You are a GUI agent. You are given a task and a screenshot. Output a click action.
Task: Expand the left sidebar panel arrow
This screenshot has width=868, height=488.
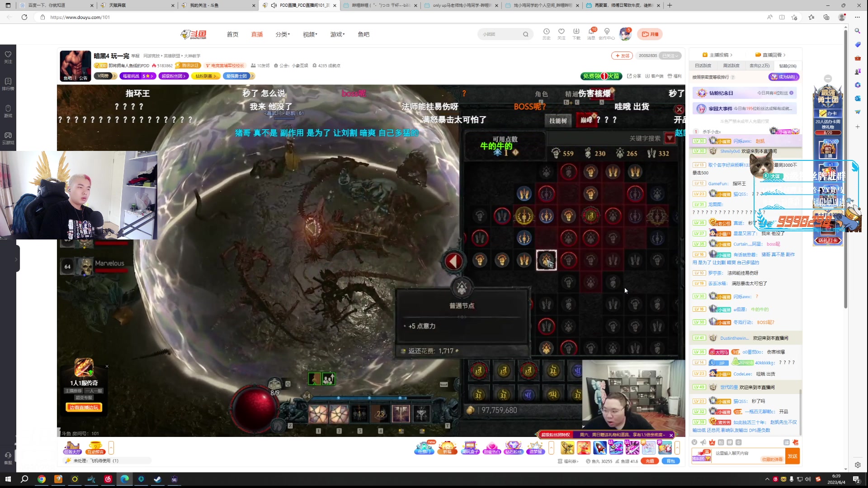click(16, 259)
